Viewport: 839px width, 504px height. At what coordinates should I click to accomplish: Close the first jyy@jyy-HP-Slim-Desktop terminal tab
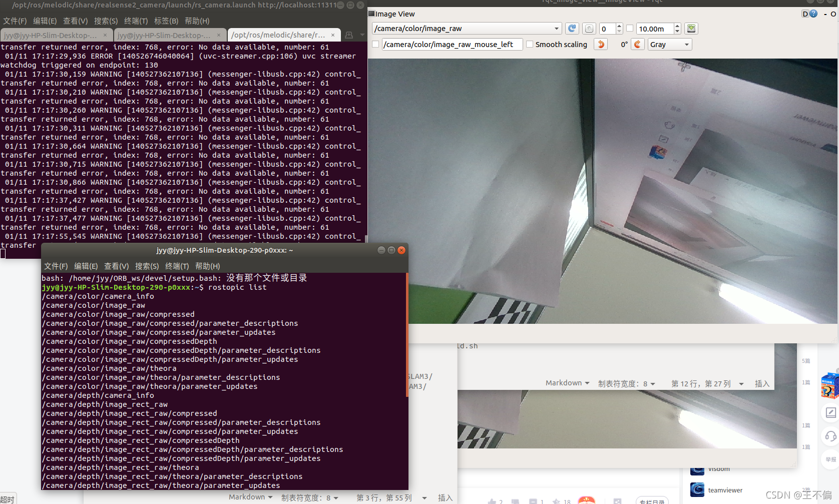105,35
